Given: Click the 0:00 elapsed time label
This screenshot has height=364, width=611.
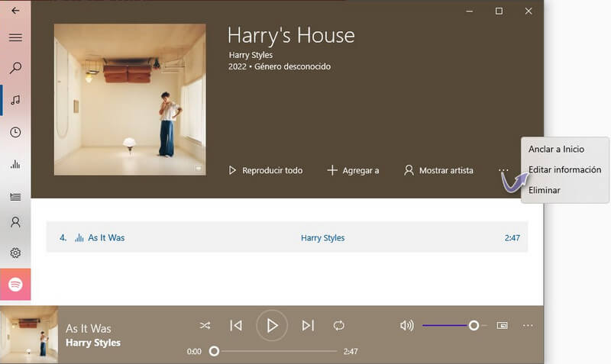Looking at the screenshot, I should pyautogui.click(x=194, y=352).
